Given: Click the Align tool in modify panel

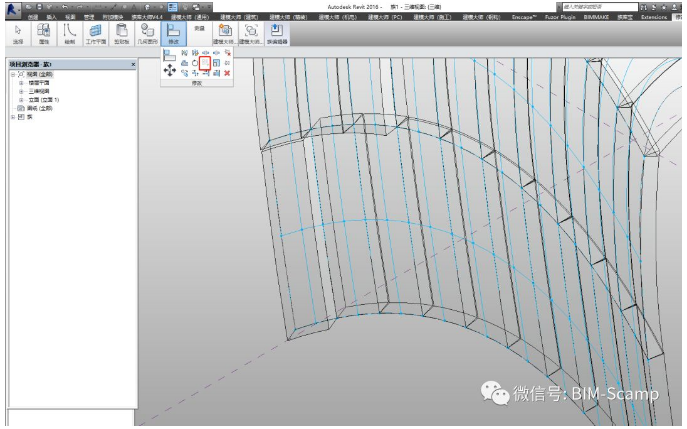Looking at the screenshot, I should [169, 54].
